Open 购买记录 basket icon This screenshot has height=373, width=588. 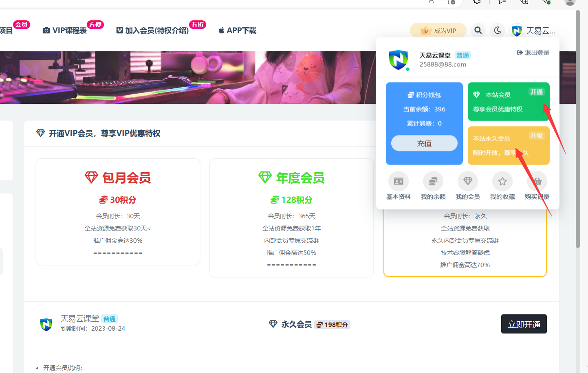(537, 182)
